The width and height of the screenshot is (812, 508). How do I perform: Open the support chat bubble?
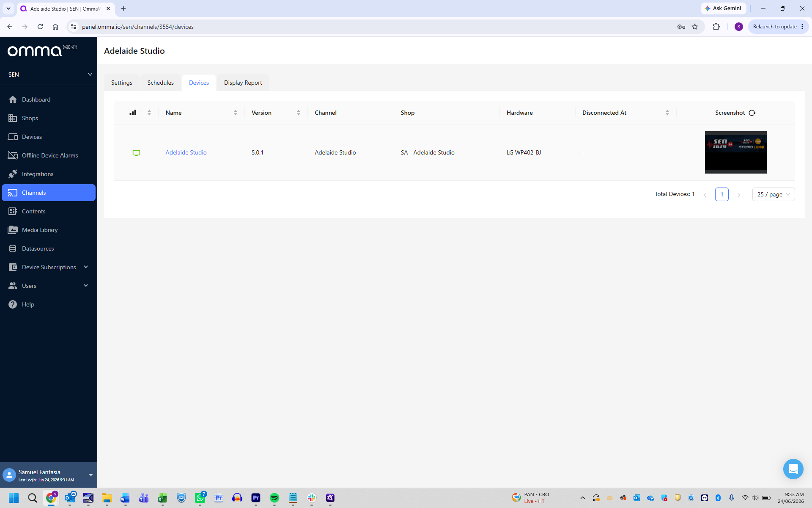coord(793,469)
